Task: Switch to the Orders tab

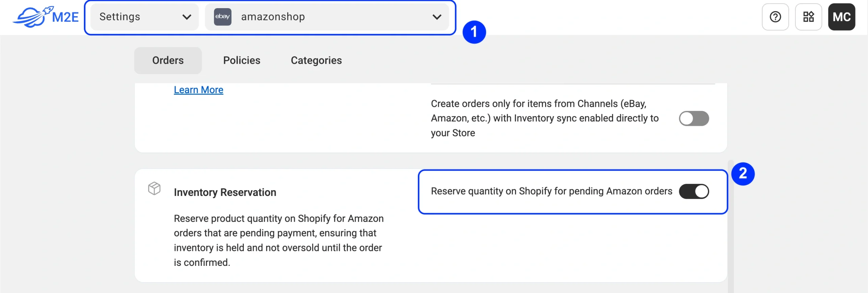Action: tap(168, 60)
